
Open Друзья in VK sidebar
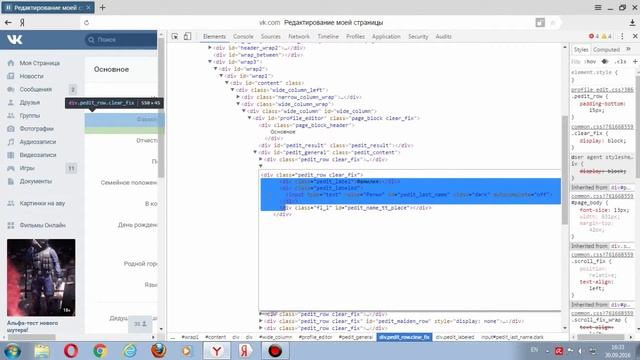coord(29,102)
